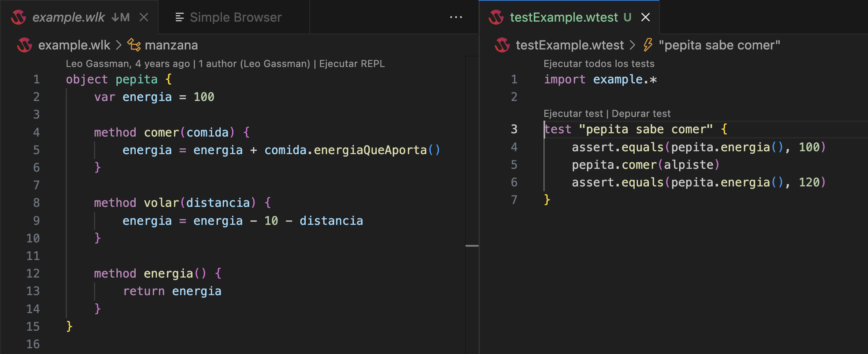The height and width of the screenshot is (354, 868).
Task: Click the Wollok icon on example.wlk tab
Action: [x=18, y=17]
